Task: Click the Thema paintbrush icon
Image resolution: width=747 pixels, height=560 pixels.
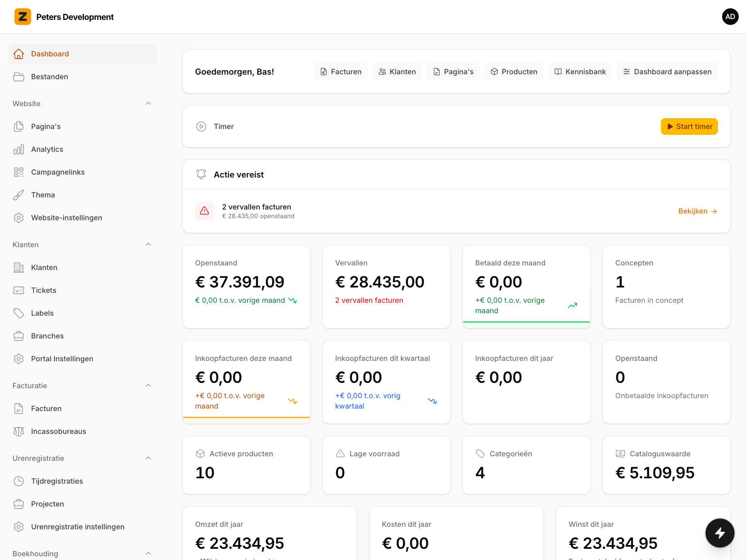Action: (x=19, y=195)
